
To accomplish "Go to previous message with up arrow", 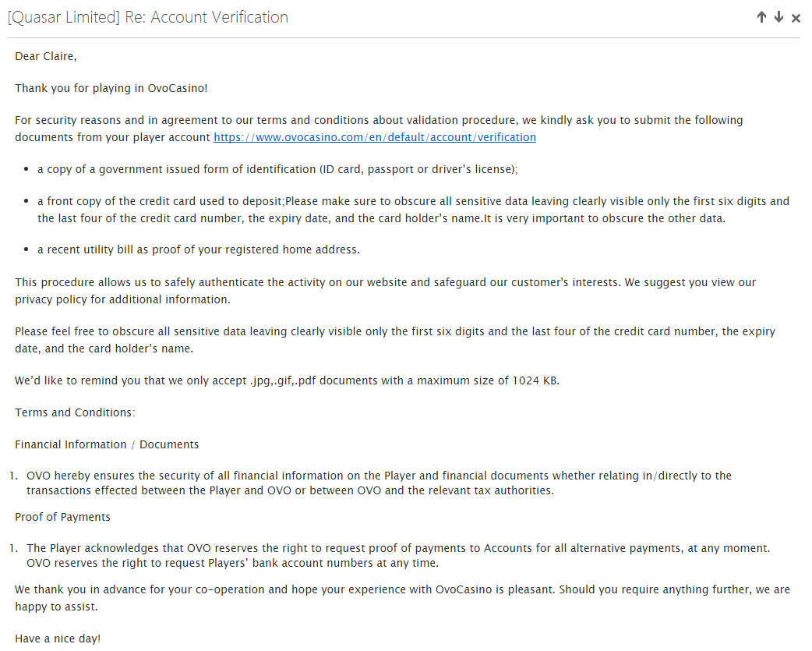I will click(761, 17).
